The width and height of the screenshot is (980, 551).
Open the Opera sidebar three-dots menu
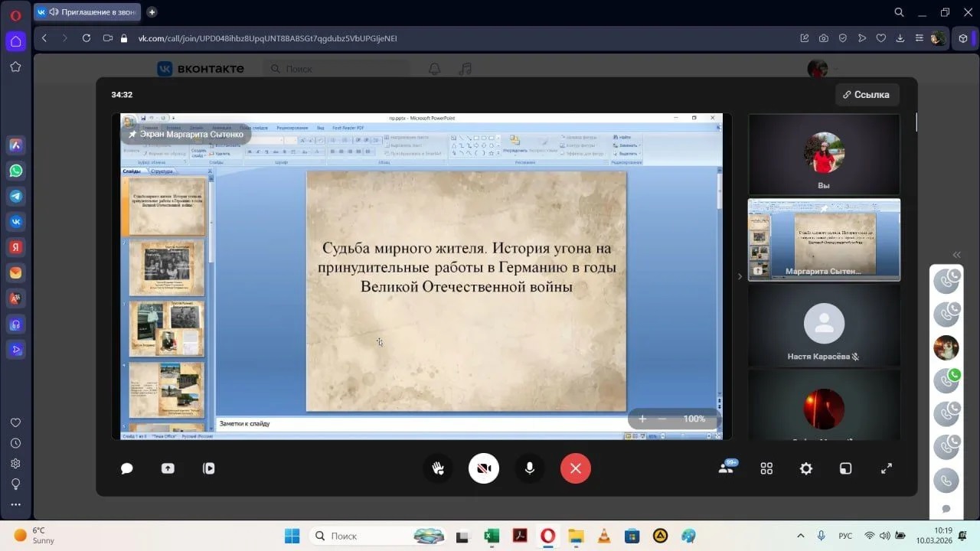(15, 504)
